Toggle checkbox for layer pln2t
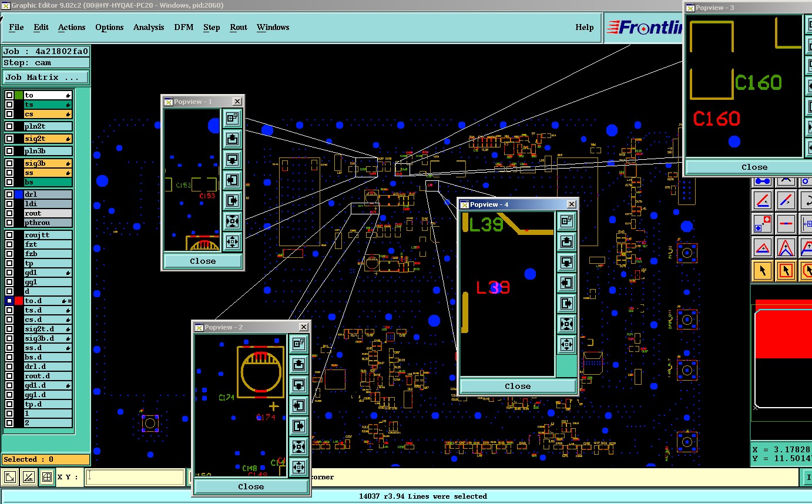The height and width of the screenshot is (504, 812). [x=9, y=126]
